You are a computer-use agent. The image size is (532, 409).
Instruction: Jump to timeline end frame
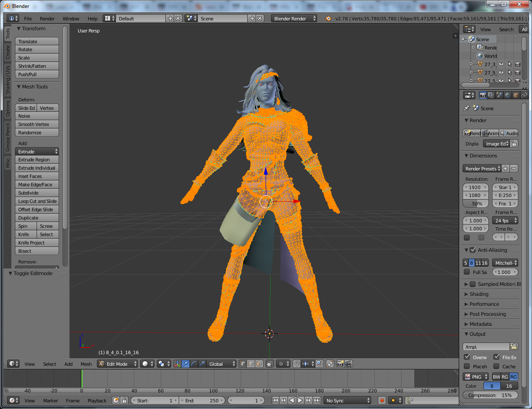317,400
